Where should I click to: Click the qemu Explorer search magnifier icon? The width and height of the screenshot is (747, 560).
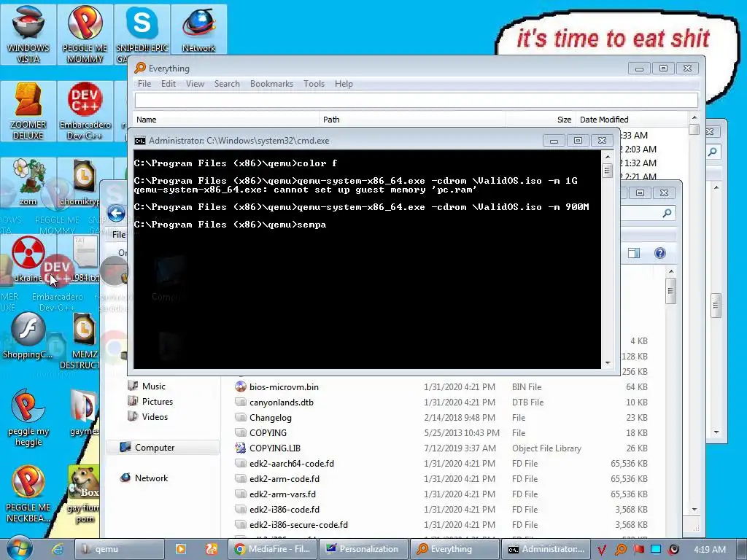coord(667,213)
